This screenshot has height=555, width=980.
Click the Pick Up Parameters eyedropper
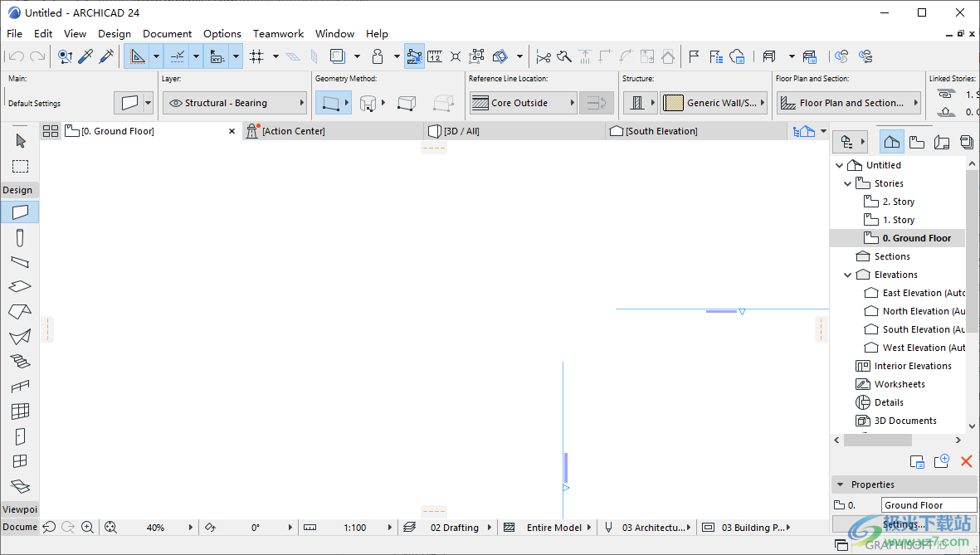[x=85, y=57]
